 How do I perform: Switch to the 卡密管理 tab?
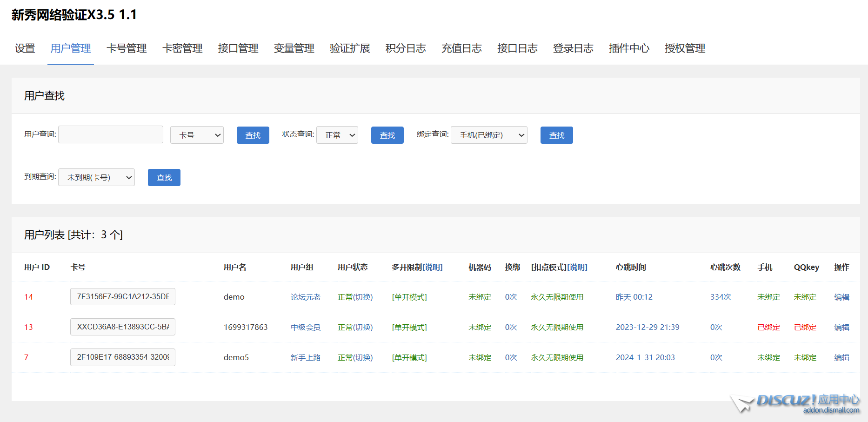[182, 48]
